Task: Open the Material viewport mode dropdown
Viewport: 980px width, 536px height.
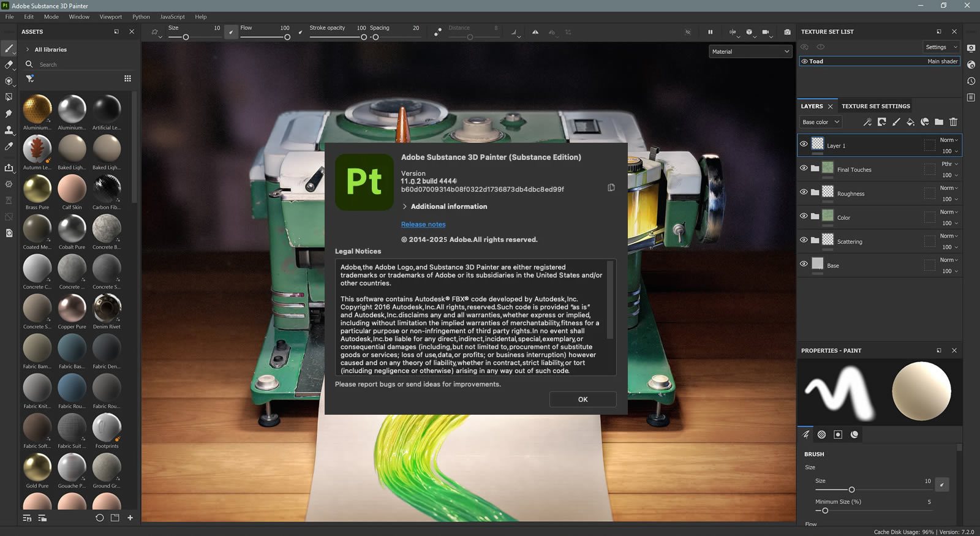Action: (x=750, y=51)
